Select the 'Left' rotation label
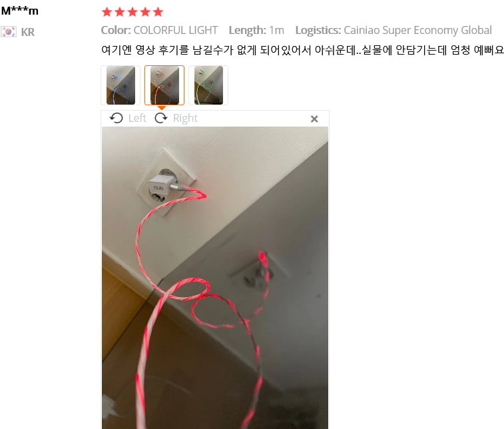The height and width of the screenshot is (429, 504). coord(137,118)
